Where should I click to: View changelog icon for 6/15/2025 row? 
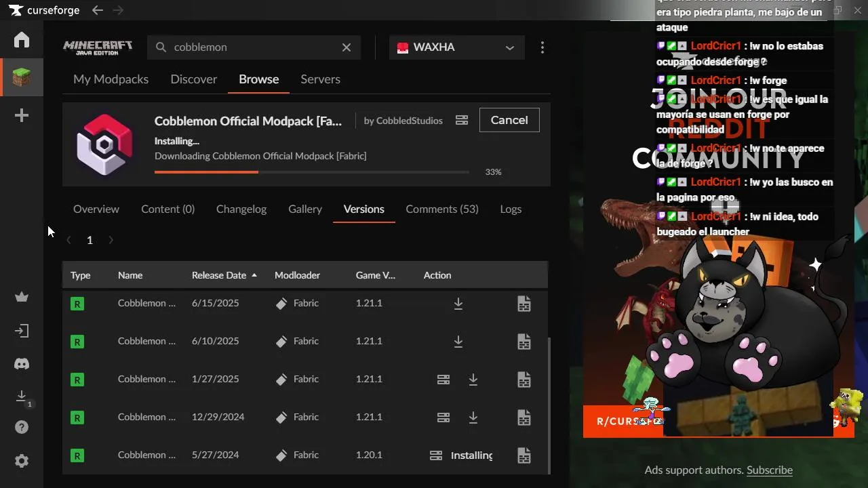pyautogui.click(x=524, y=304)
